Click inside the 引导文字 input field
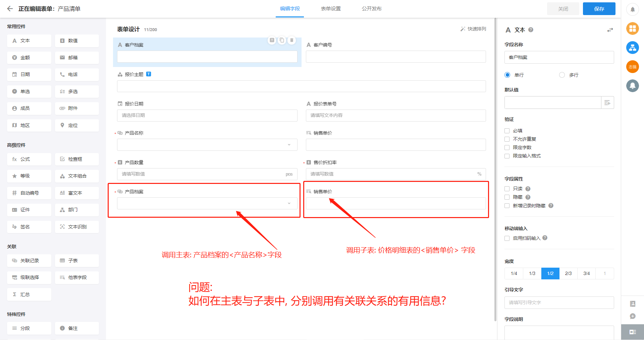 [x=558, y=302]
